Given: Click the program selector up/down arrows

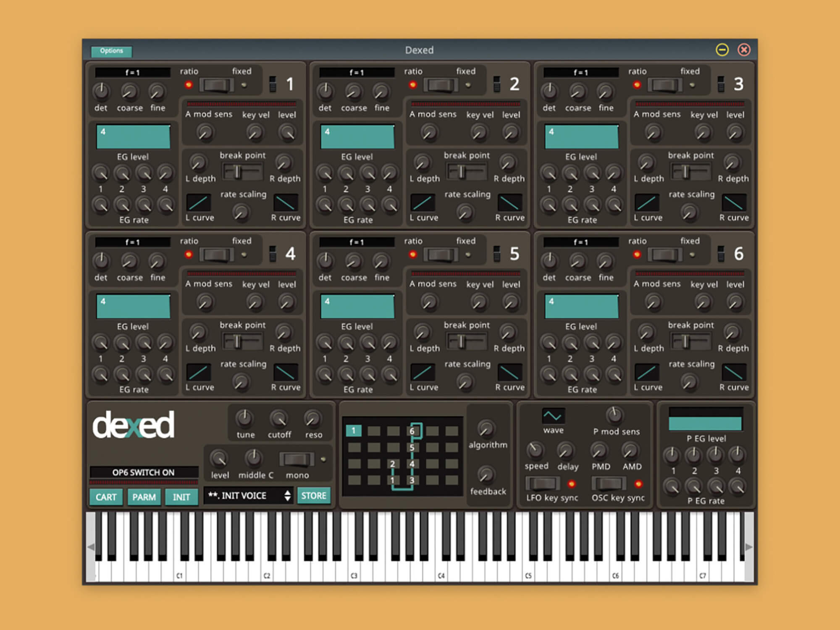Looking at the screenshot, I should point(287,496).
